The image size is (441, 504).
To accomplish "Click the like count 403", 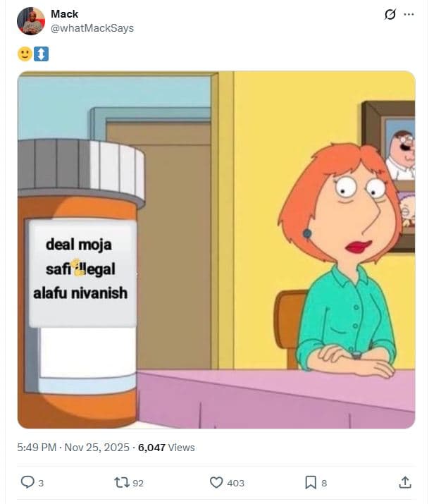I will 236,483.
